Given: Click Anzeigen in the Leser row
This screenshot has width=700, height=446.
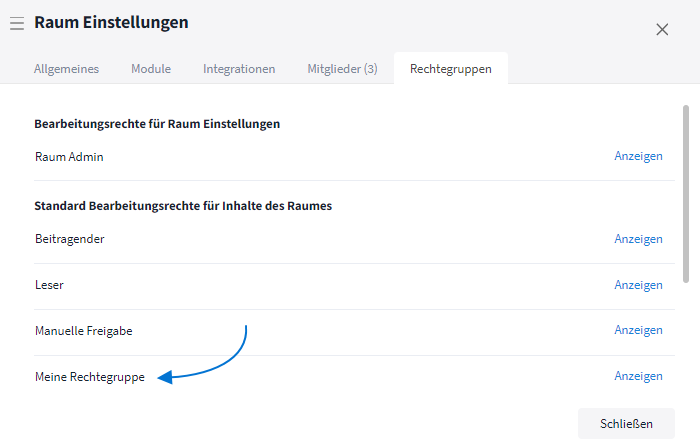Looking at the screenshot, I should (x=638, y=285).
